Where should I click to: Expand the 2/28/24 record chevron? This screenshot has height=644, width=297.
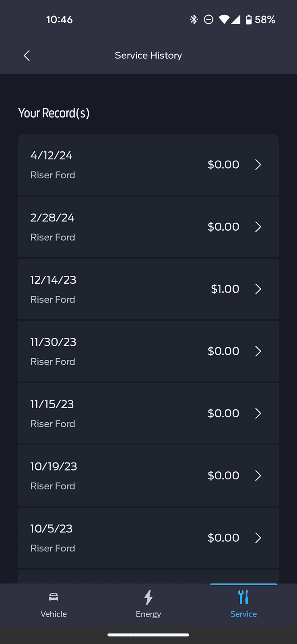[x=258, y=227]
